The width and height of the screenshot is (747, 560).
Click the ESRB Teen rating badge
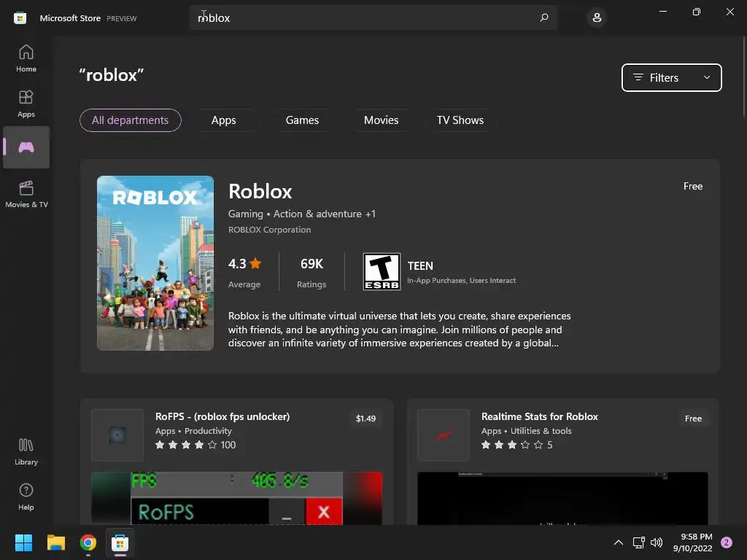click(382, 271)
